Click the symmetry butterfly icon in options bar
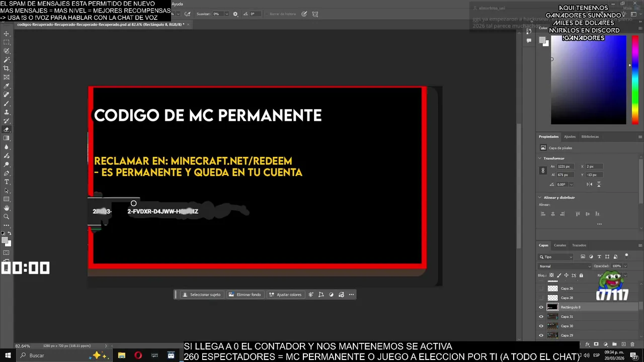The height and width of the screenshot is (362, 644). tap(315, 14)
